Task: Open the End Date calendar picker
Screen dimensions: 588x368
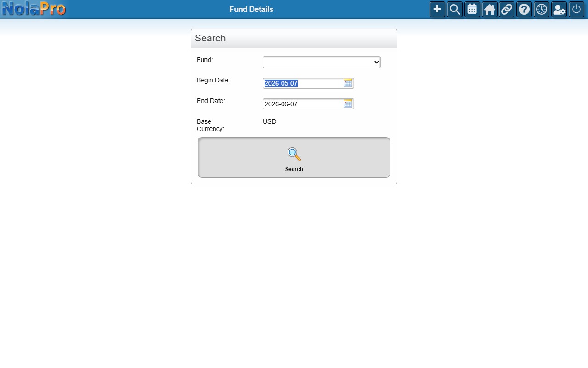Action: coord(348,103)
